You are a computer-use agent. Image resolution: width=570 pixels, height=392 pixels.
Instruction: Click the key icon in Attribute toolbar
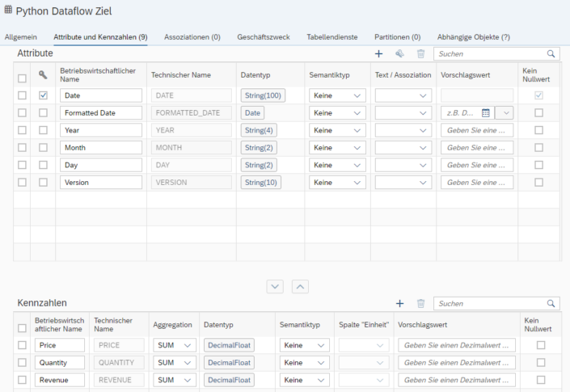coord(399,54)
